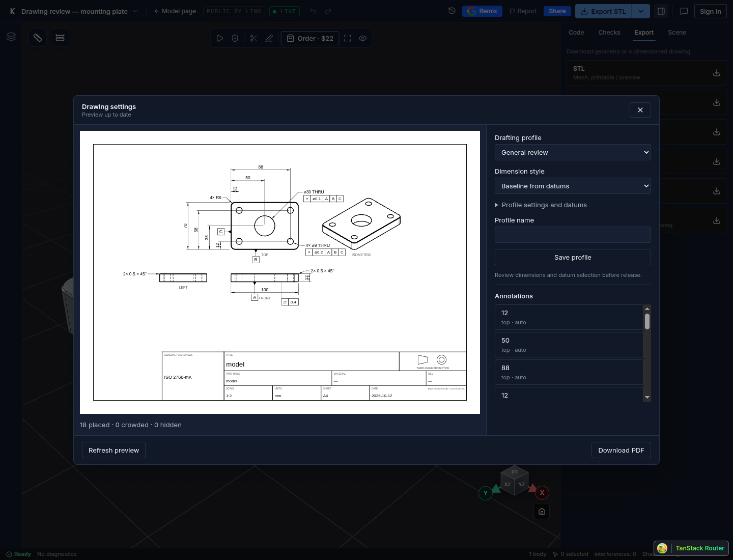Click the second export row download icon

717,102
